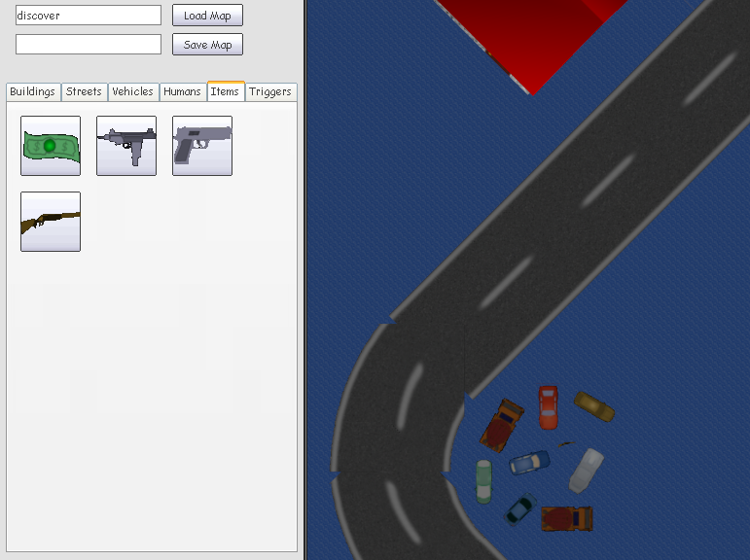Open the Triggers tab
Image resolution: width=750 pixels, height=560 pixels.
(270, 91)
